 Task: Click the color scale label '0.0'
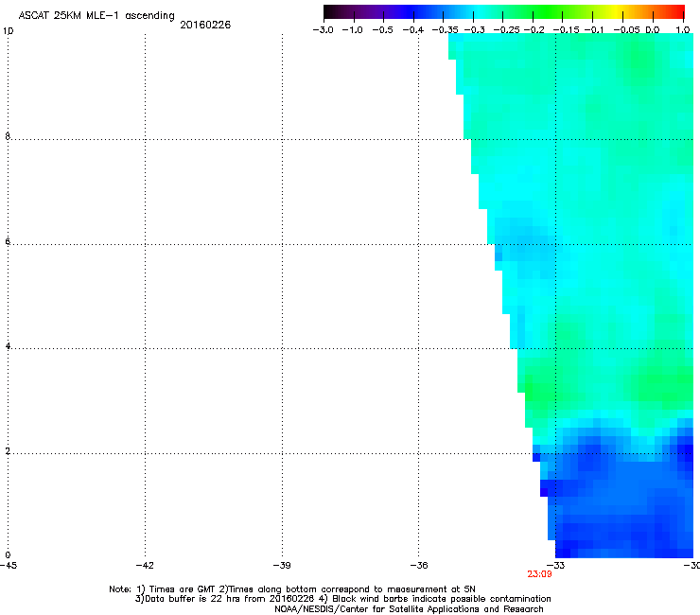click(653, 30)
